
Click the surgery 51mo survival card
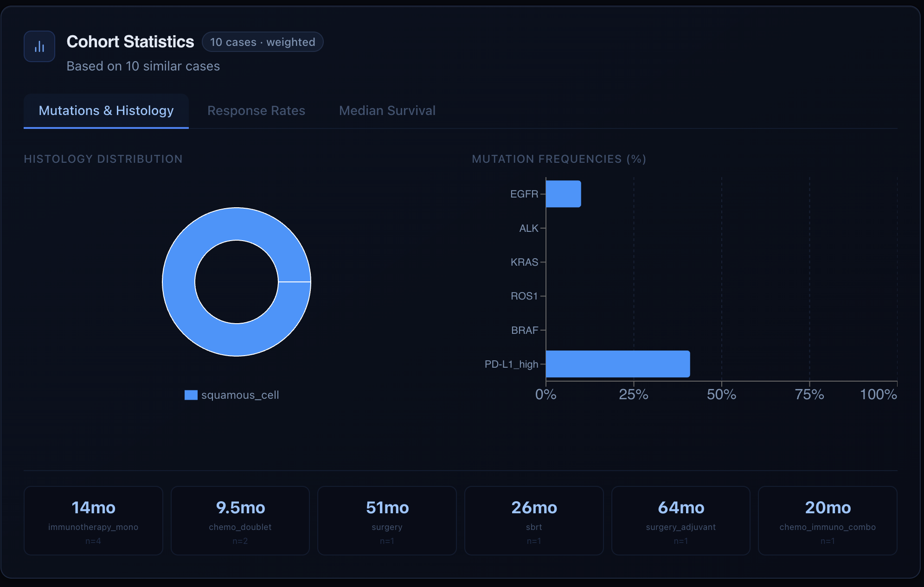point(387,520)
